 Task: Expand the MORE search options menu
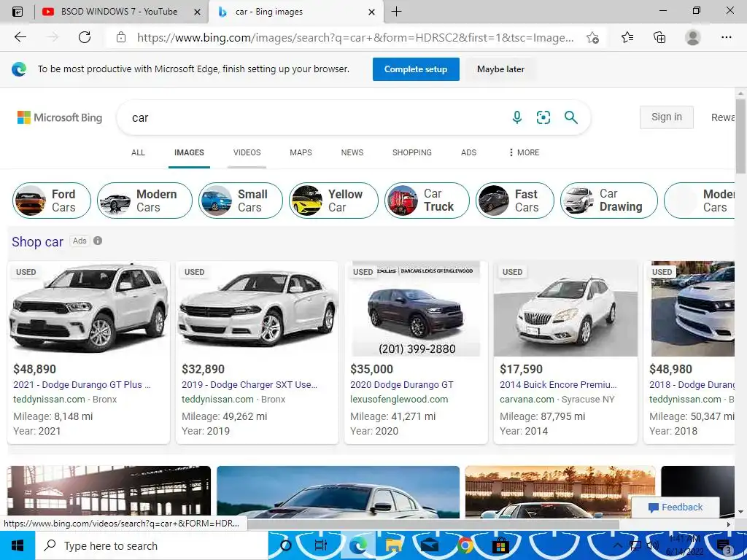coord(524,152)
